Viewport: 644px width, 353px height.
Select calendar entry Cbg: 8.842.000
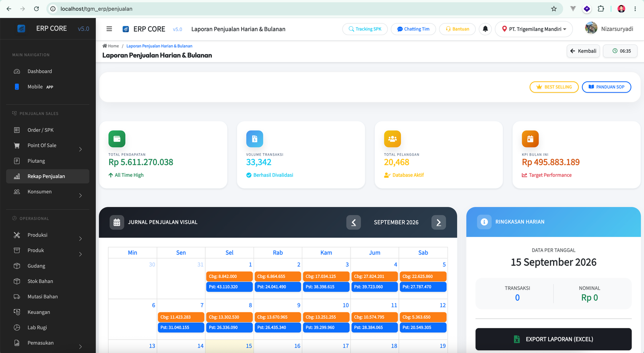pyautogui.click(x=229, y=276)
